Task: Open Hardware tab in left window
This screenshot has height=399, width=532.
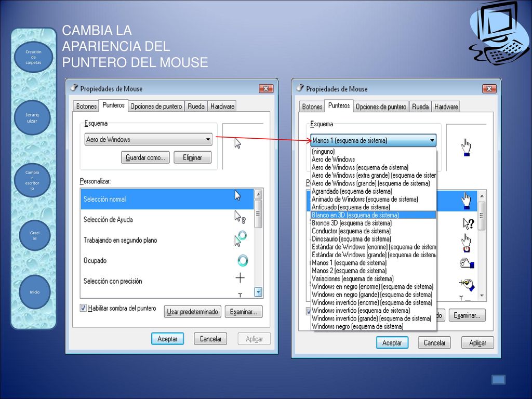Action: click(222, 106)
